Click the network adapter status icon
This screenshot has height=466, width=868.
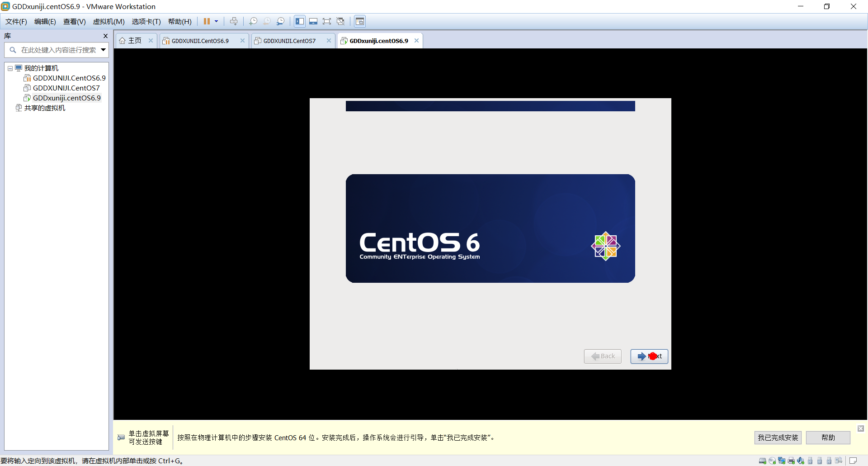[782, 461]
